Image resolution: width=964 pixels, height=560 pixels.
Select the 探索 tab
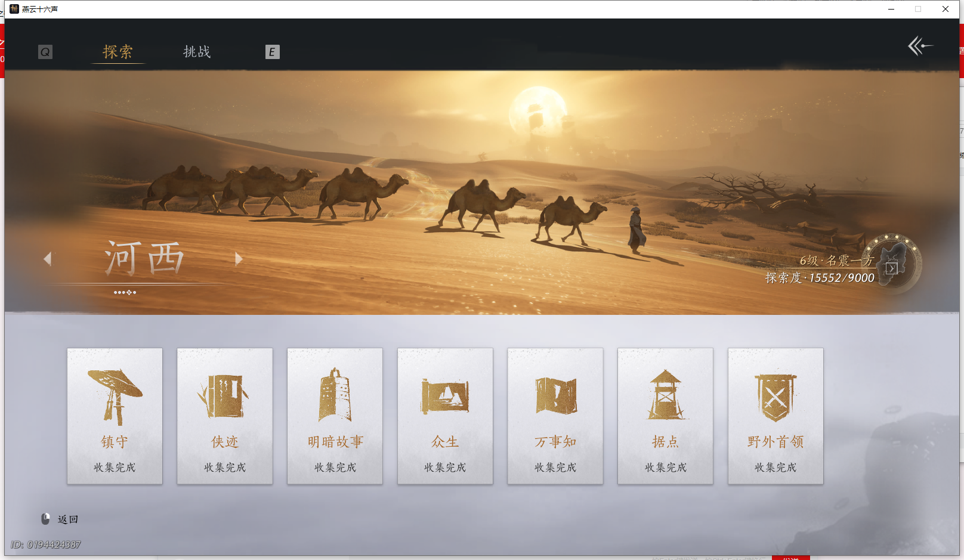(118, 52)
